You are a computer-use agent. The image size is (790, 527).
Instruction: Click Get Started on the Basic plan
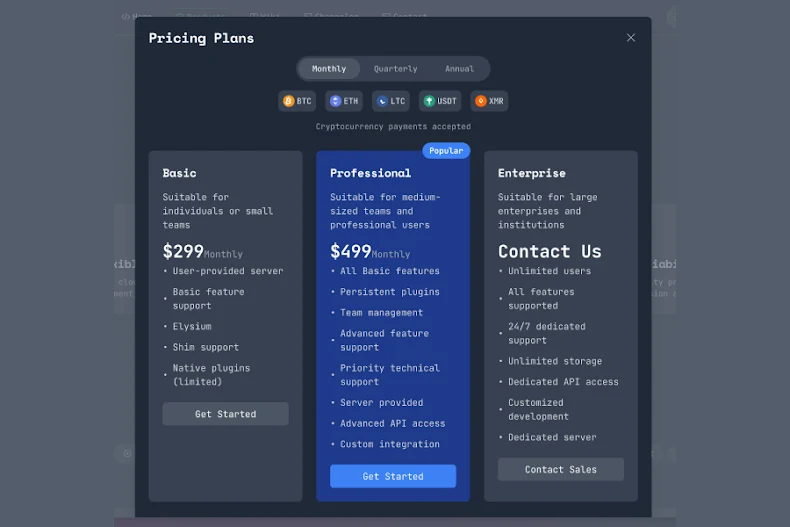[225, 414]
